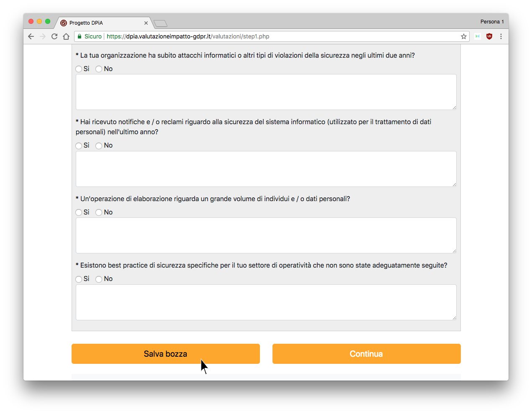View site info via Sicuro padlock

pyautogui.click(x=89, y=36)
